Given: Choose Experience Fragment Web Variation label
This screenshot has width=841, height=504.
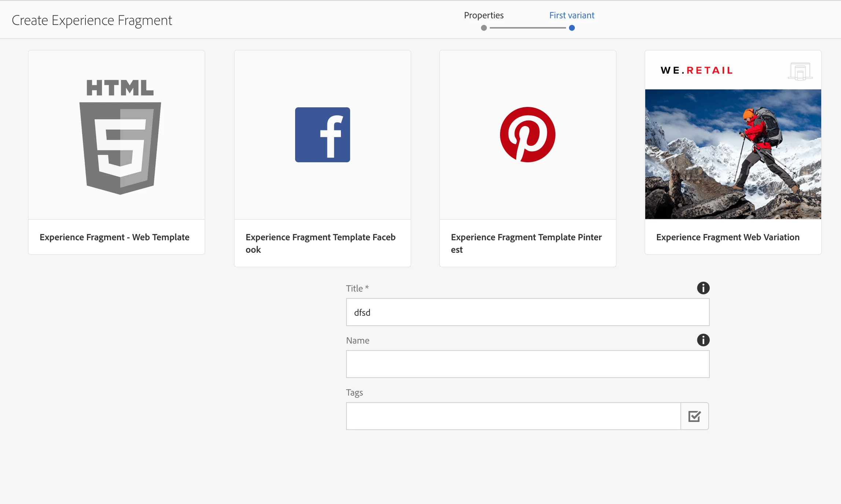Looking at the screenshot, I should pyautogui.click(x=728, y=237).
